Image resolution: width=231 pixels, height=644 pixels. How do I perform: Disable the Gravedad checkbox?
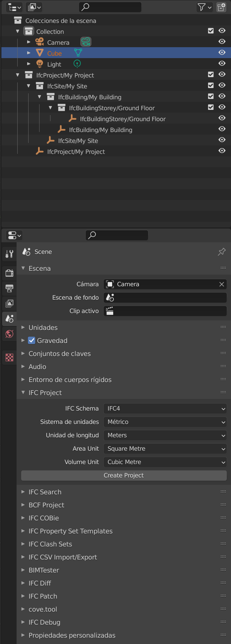[x=31, y=340]
